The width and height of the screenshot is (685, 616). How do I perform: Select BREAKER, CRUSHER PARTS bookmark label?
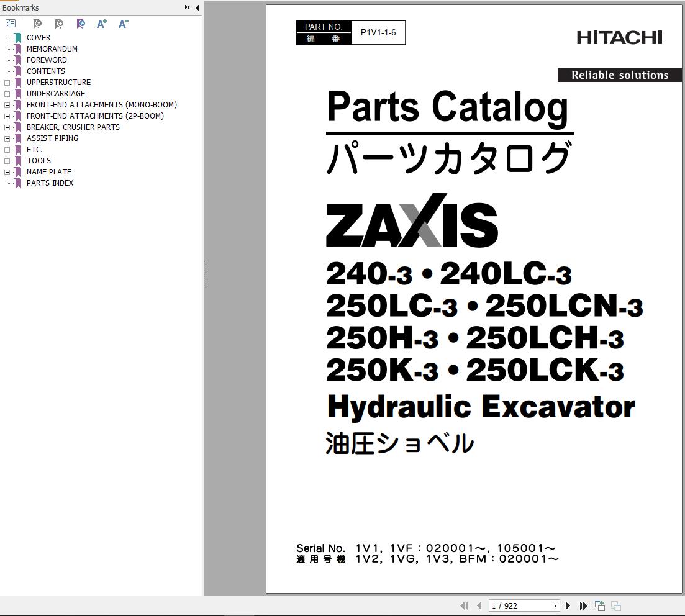point(73,127)
